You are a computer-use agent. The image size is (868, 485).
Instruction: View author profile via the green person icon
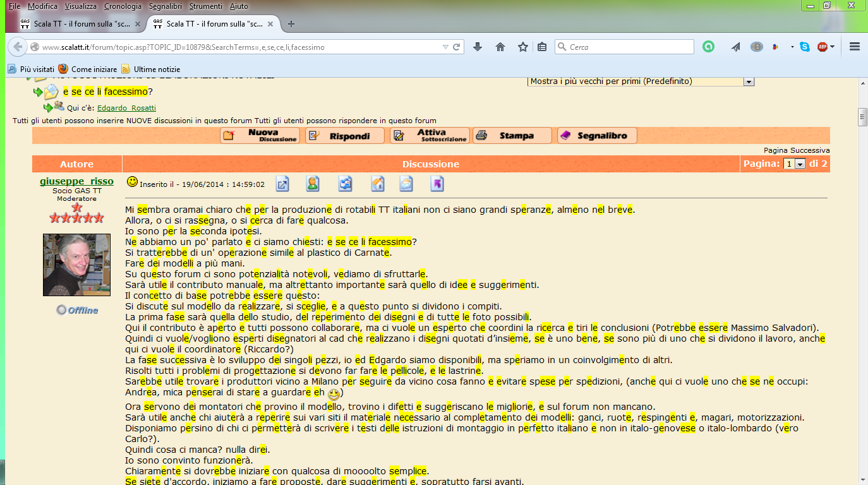(313, 184)
